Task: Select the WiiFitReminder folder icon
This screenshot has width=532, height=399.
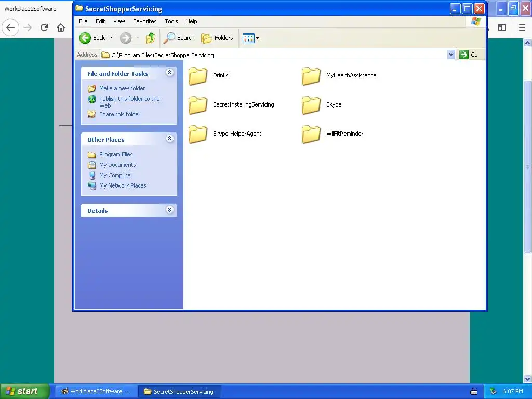Action: (311, 134)
